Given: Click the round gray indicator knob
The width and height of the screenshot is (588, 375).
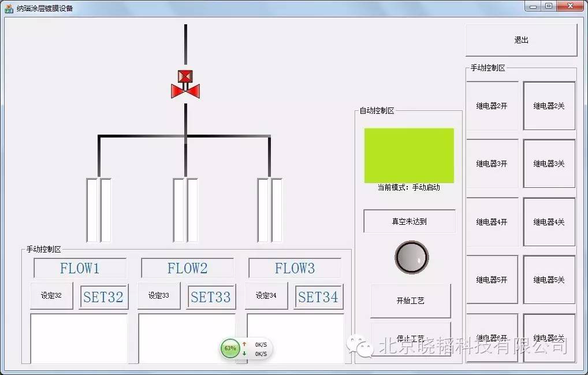Looking at the screenshot, I should coord(411,257).
